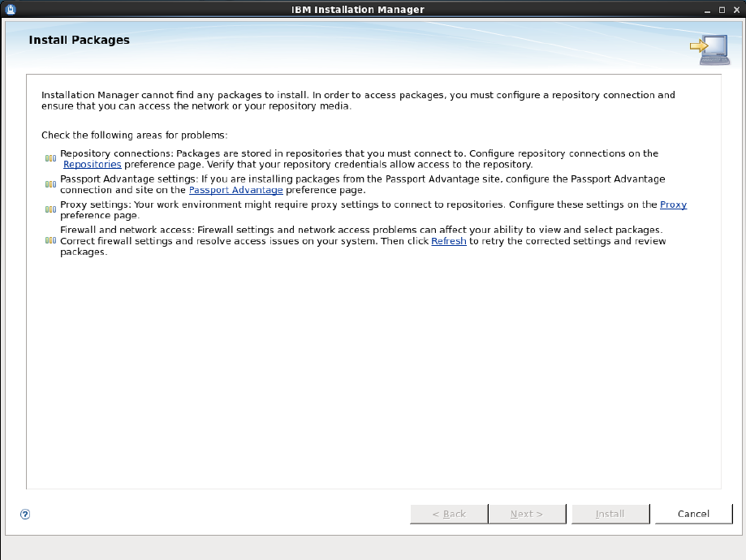Open the help question mark icon
The height and width of the screenshot is (560, 746).
click(25, 514)
